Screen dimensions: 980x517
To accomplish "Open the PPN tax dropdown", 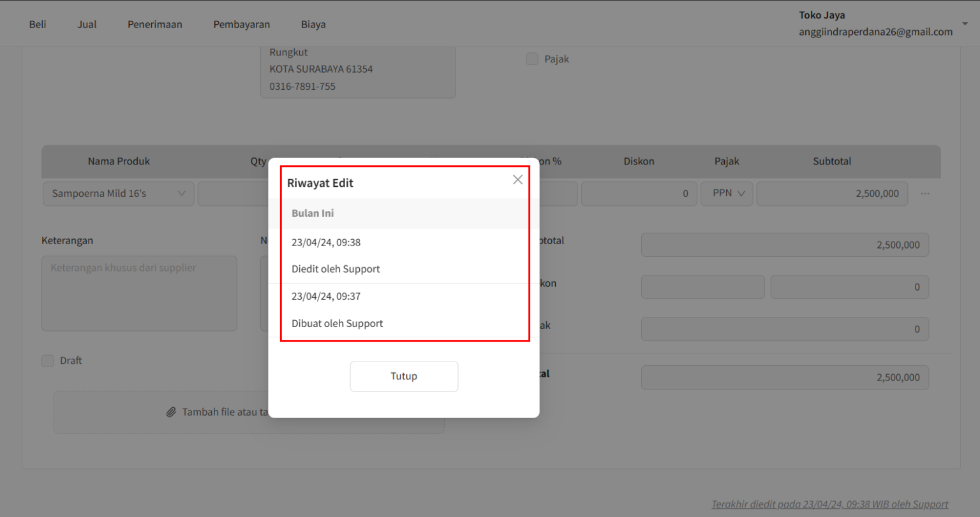I will (x=726, y=193).
